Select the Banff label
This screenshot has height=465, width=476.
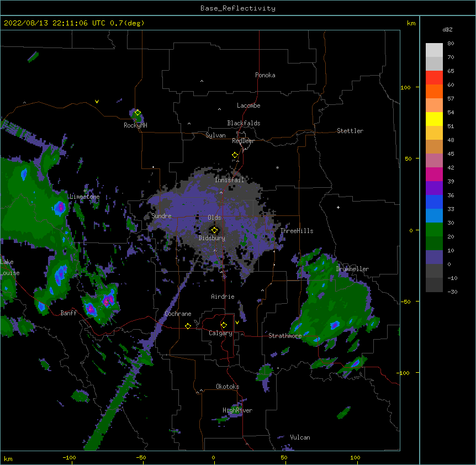(x=68, y=313)
